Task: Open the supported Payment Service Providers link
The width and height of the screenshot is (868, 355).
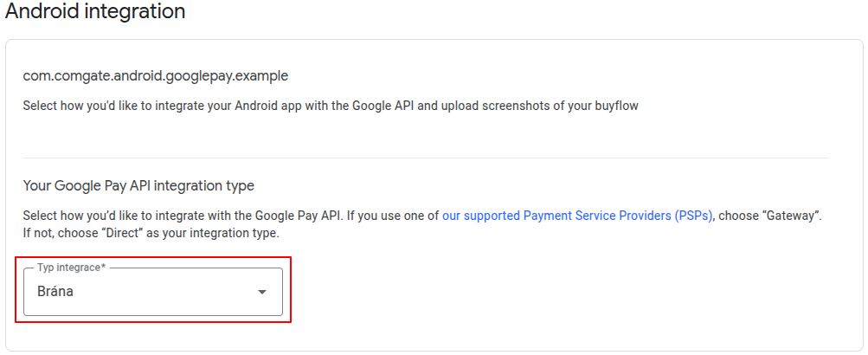Action: tap(577, 216)
